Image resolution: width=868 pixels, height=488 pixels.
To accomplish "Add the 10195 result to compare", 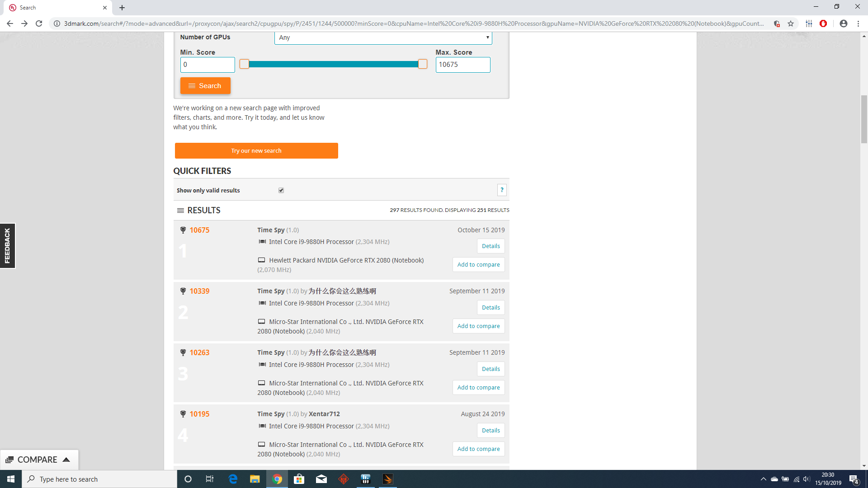I will tap(479, 449).
